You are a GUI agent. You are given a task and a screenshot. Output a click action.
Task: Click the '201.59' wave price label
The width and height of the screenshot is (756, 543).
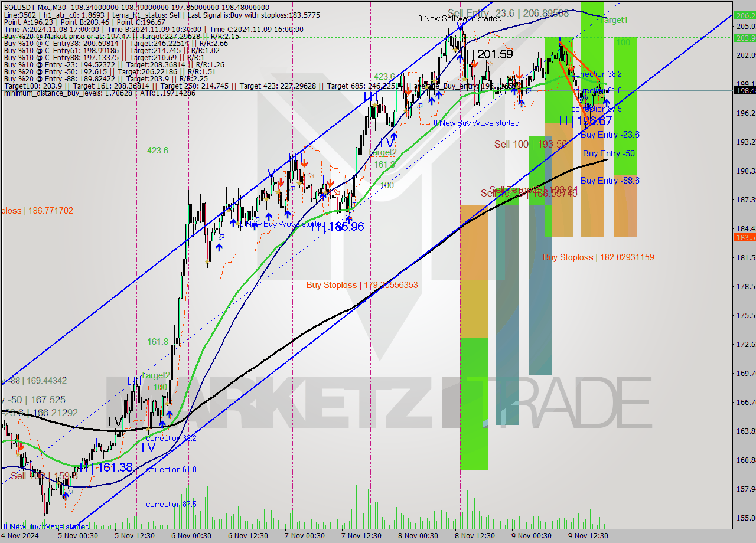point(494,54)
